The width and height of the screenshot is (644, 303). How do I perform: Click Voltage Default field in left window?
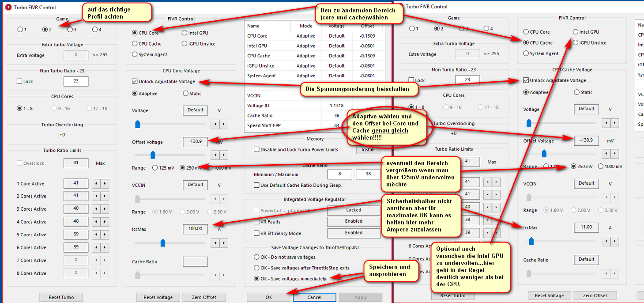coord(196,110)
